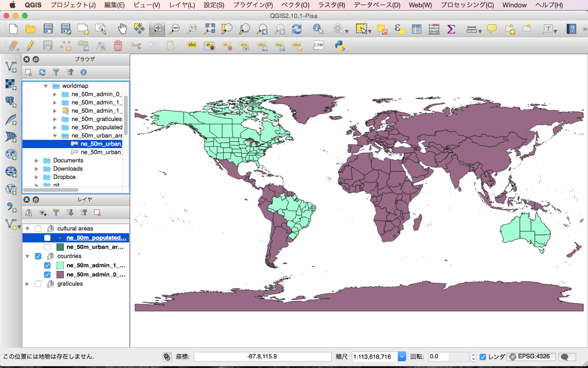Click ne_50m_admin_1 mint color swatch
The image size is (588, 368).
pos(60,265)
